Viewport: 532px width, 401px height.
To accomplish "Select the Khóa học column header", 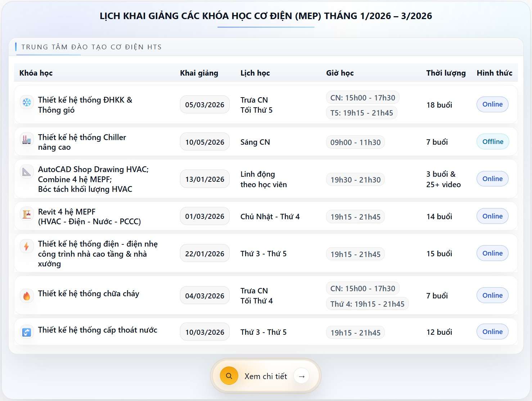I will pos(36,73).
